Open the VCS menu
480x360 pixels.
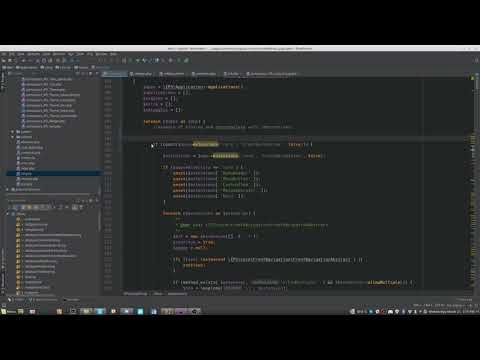point(90,54)
